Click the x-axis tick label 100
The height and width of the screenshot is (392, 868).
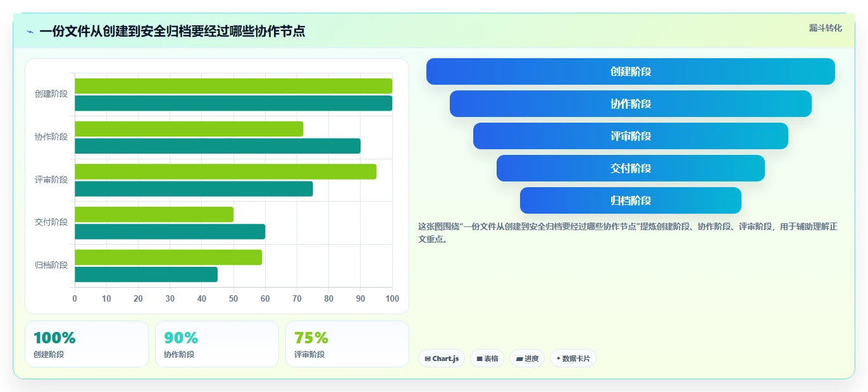coord(392,298)
